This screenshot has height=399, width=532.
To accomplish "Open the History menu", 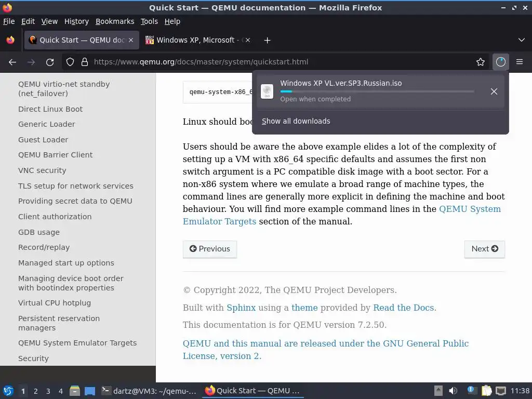I will (77, 21).
